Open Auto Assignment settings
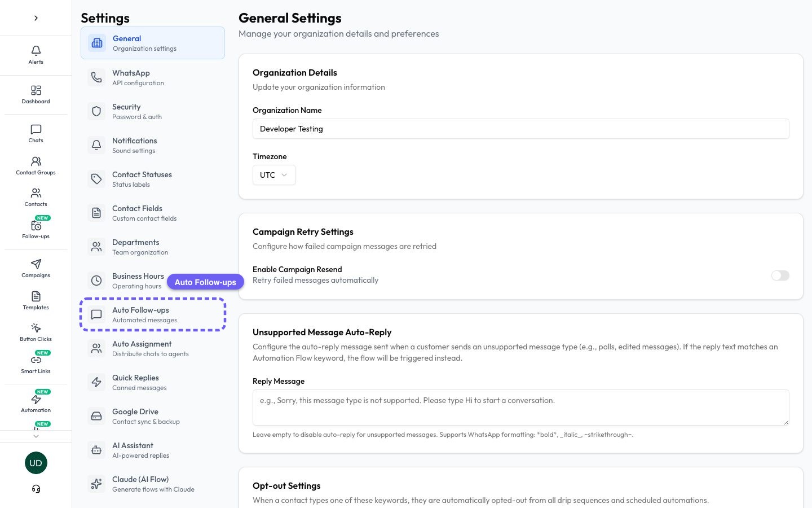812x508 pixels. [153, 348]
